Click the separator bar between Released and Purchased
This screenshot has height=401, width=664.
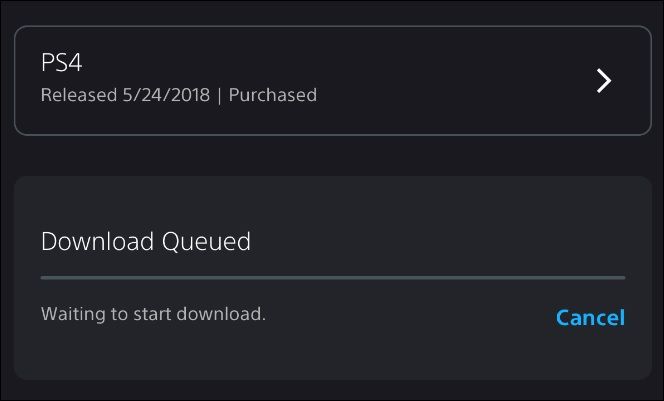click(x=222, y=96)
